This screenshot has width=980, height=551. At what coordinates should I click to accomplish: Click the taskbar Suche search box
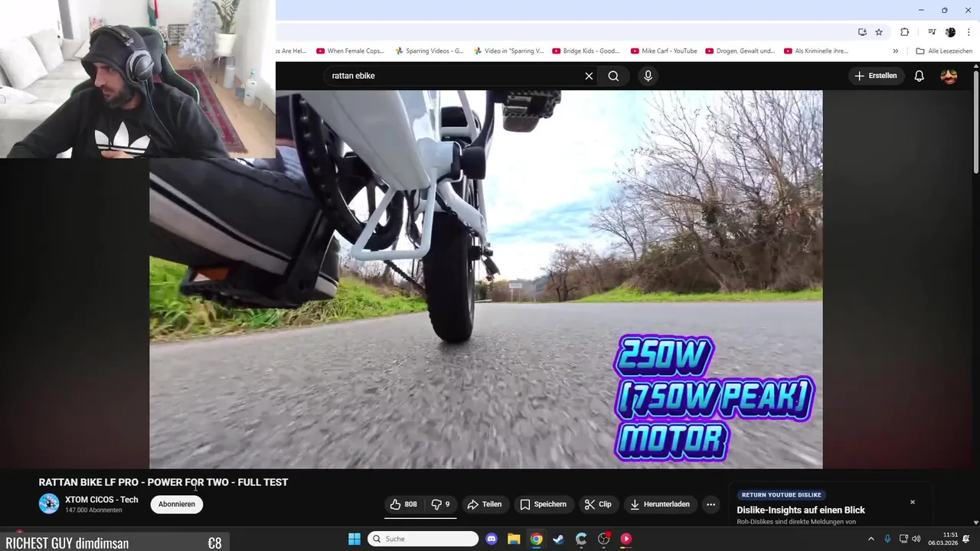[x=423, y=539]
